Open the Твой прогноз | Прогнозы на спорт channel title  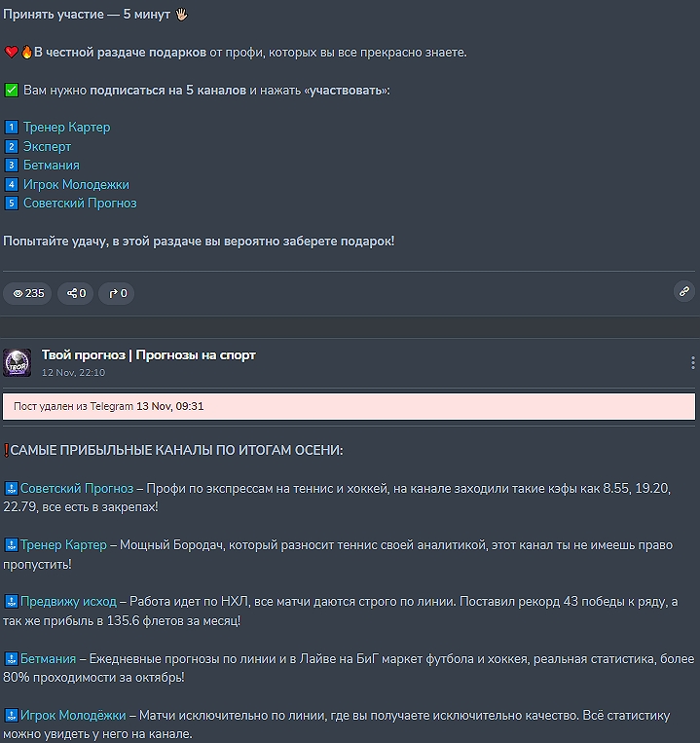point(148,354)
